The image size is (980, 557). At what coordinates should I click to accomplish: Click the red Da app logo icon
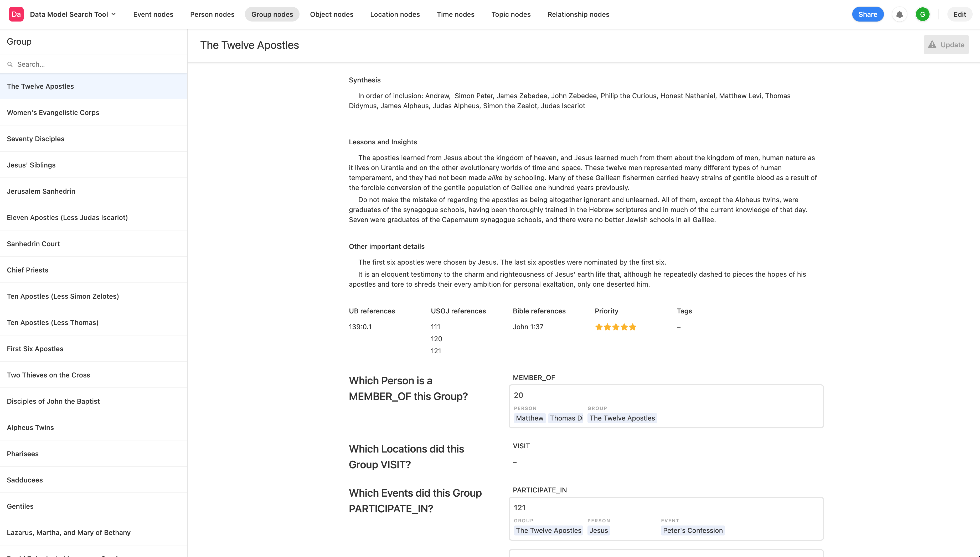(x=16, y=14)
